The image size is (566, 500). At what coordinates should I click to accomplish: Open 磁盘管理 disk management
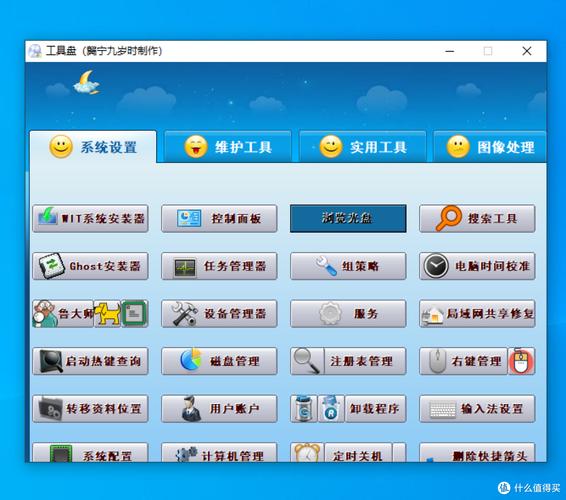[x=219, y=361]
